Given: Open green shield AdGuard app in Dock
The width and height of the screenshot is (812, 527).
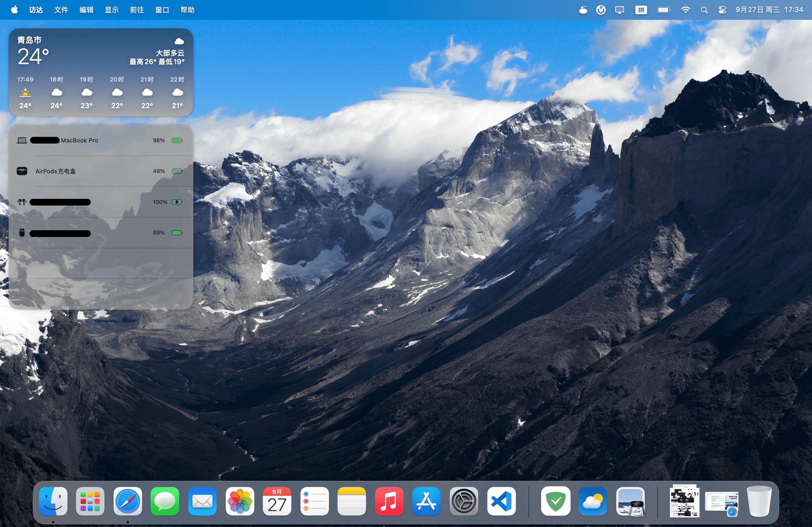Looking at the screenshot, I should 556,501.
